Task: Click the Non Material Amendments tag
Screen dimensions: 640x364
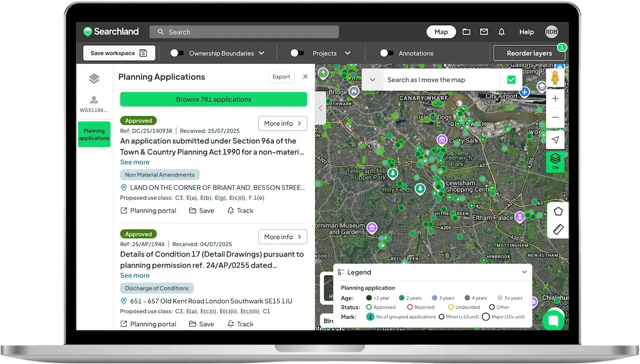Action: pos(159,175)
